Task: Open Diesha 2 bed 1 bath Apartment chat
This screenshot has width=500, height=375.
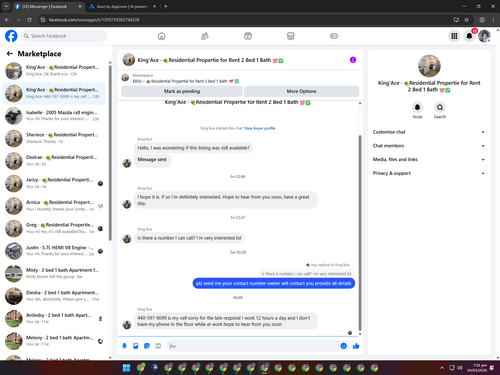Action: pos(54,296)
